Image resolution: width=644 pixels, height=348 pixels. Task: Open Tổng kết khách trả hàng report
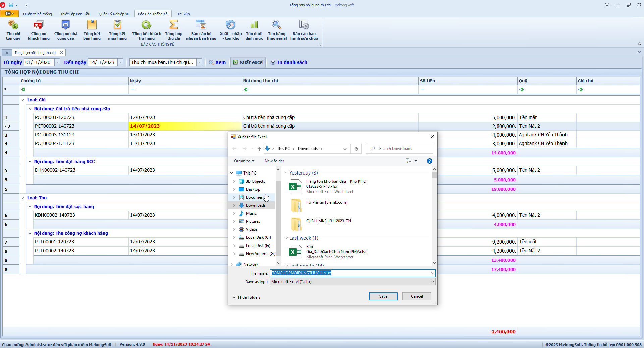(146, 30)
